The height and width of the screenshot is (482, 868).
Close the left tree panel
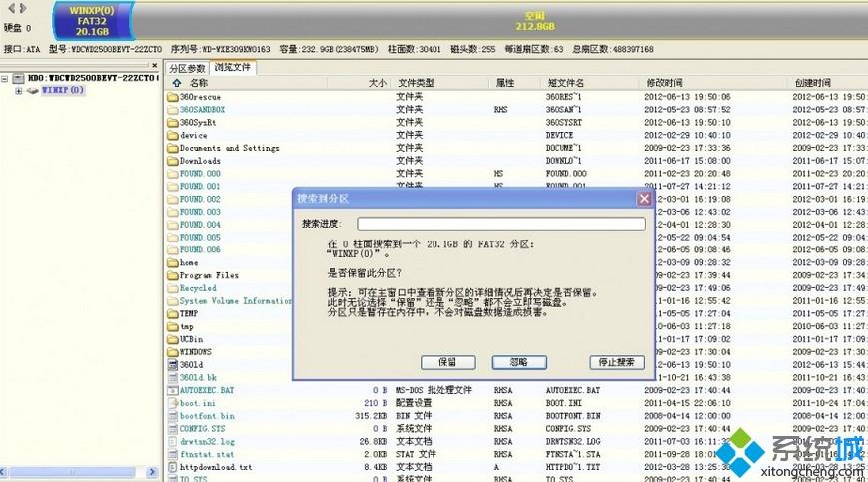[158, 68]
